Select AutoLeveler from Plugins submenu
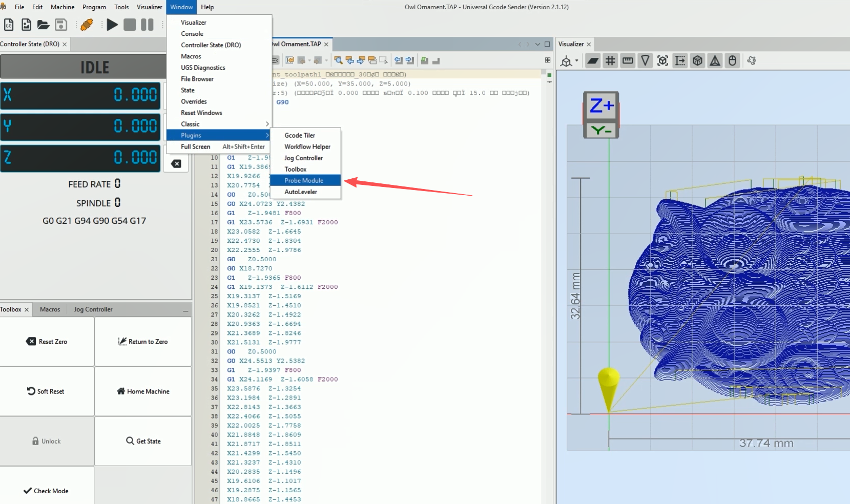This screenshot has height=504, width=850. pyautogui.click(x=305, y=192)
